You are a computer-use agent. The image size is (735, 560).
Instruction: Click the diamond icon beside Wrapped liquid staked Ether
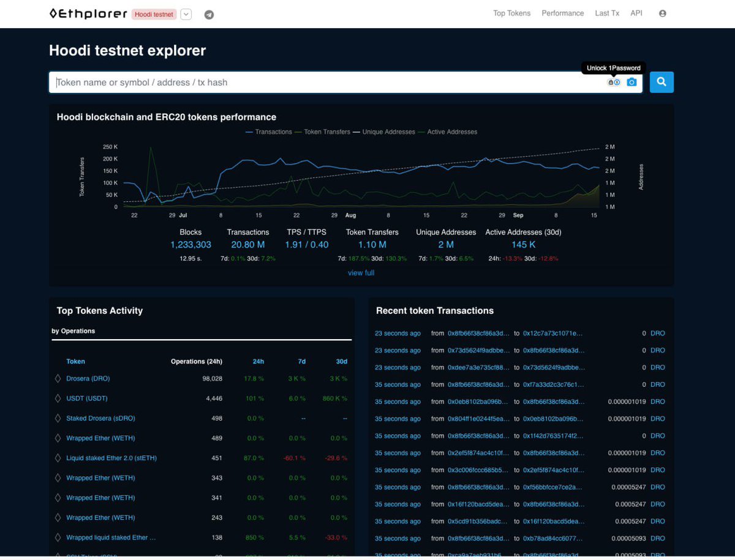(58, 537)
